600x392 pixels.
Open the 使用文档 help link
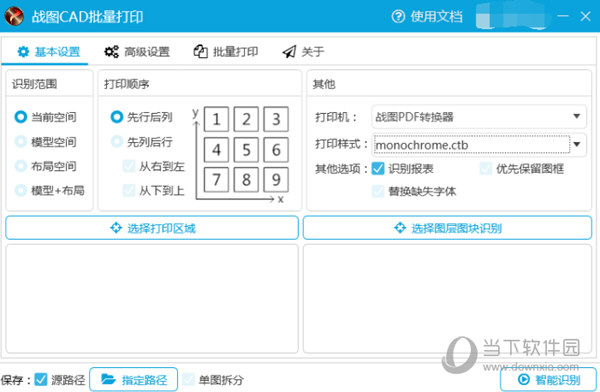click(x=427, y=16)
